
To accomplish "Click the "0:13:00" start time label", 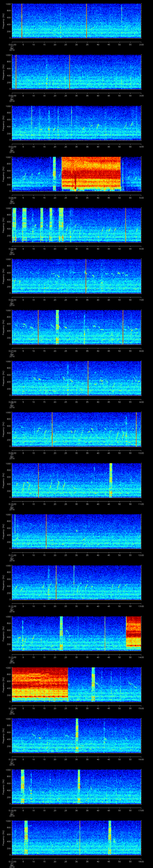I will point(12,657).
